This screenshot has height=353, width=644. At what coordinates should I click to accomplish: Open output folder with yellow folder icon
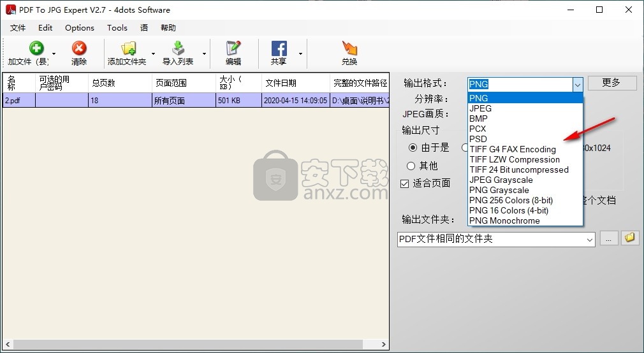pyautogui.click(x=629, y=238)
